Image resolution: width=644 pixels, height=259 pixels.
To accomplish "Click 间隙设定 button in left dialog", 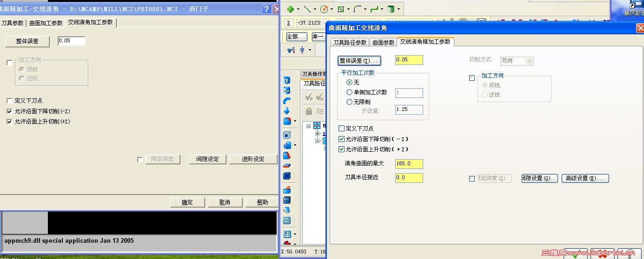I will click(x=207, y=159).
